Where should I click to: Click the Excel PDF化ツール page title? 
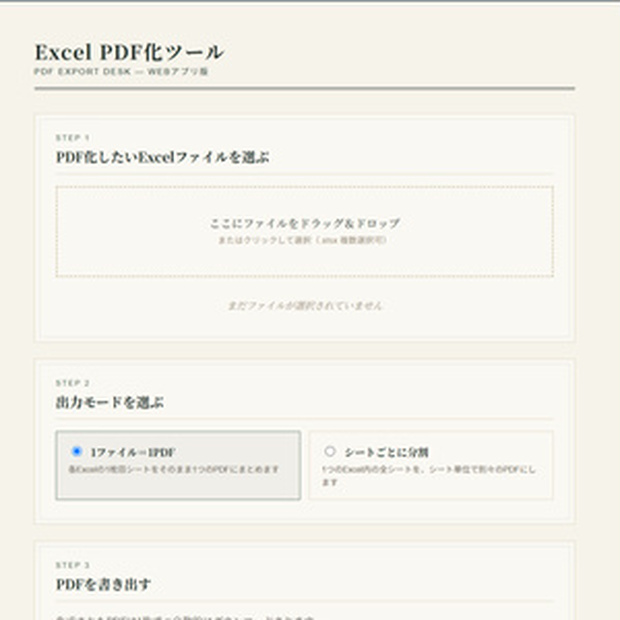tap(129, 52)
